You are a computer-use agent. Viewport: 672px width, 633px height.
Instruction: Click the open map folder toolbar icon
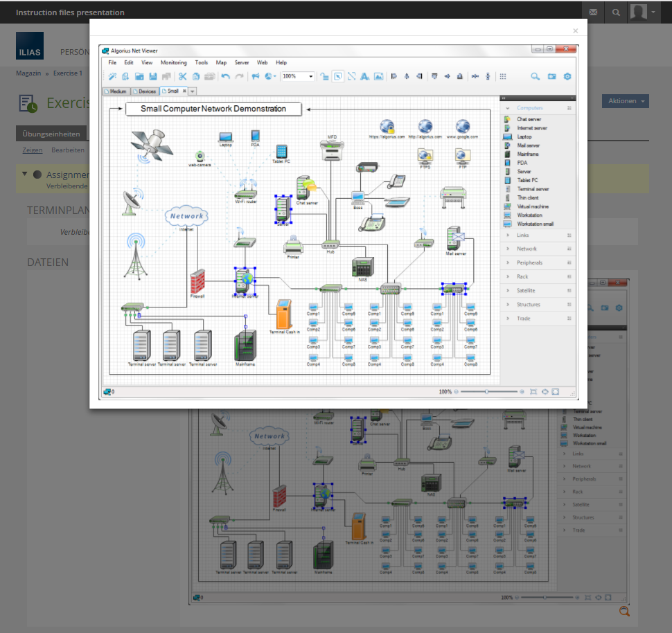point(139,76)
